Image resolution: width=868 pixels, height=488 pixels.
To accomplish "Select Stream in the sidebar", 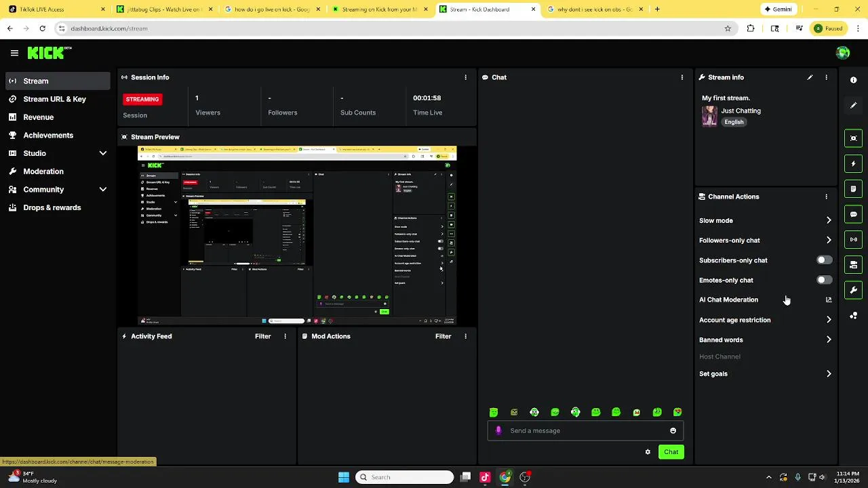I will tap(58, 81).
